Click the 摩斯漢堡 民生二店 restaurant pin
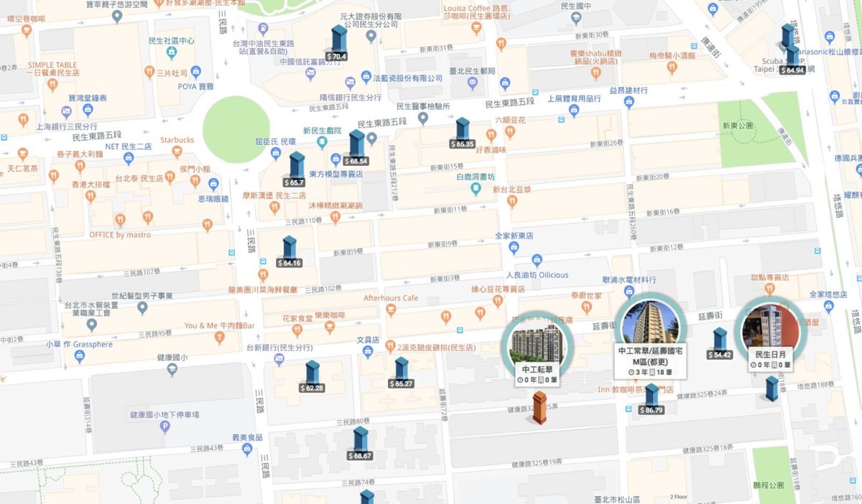 274,207
